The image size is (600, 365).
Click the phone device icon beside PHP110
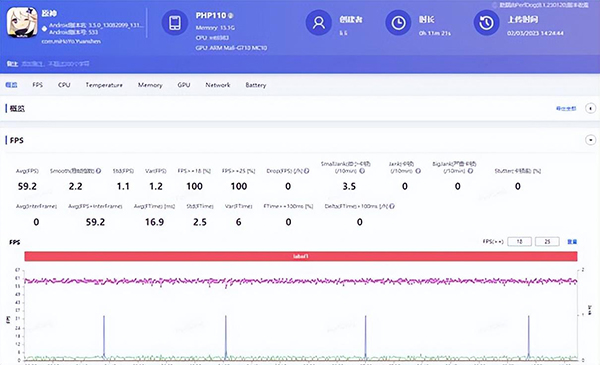coord(175,23)
